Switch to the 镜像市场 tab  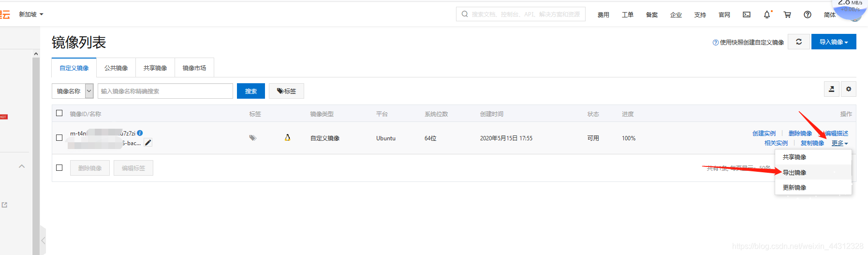(194, 68)
